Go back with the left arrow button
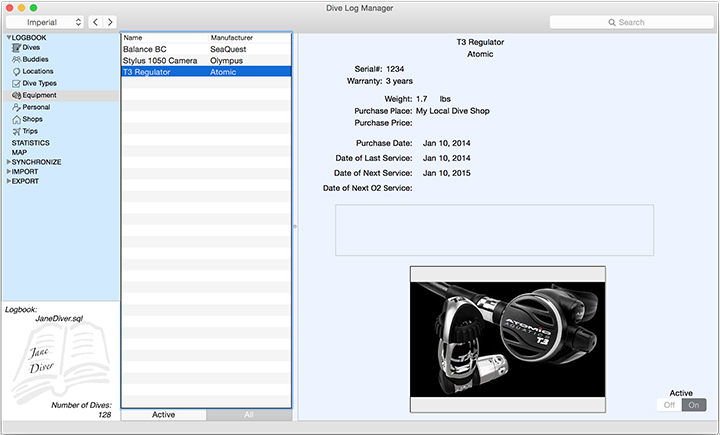Screen dimensions: 720x435 95,21
